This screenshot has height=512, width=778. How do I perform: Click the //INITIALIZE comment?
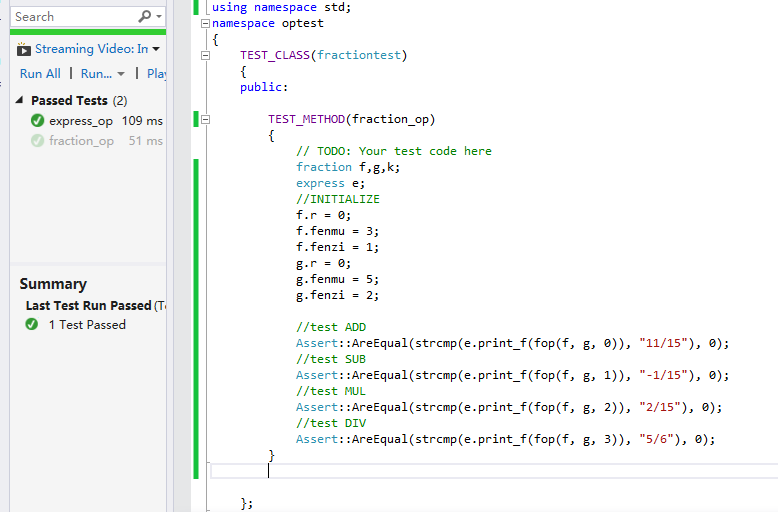point(338,199)
